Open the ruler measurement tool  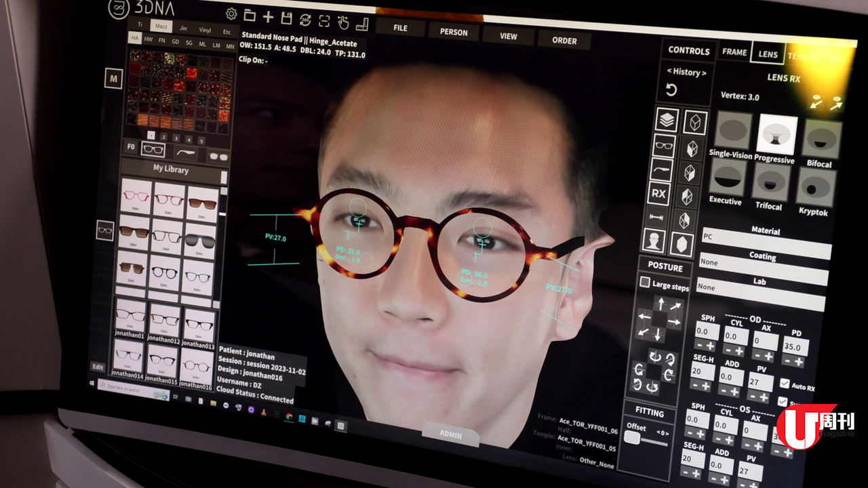tap(362, 23)
